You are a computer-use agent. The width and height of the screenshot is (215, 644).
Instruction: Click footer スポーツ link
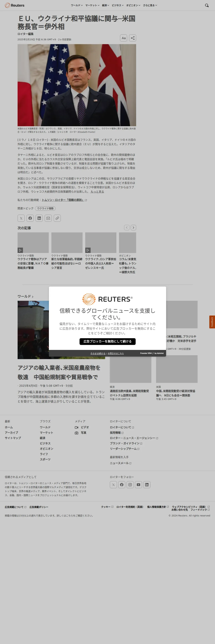point(45,459)
